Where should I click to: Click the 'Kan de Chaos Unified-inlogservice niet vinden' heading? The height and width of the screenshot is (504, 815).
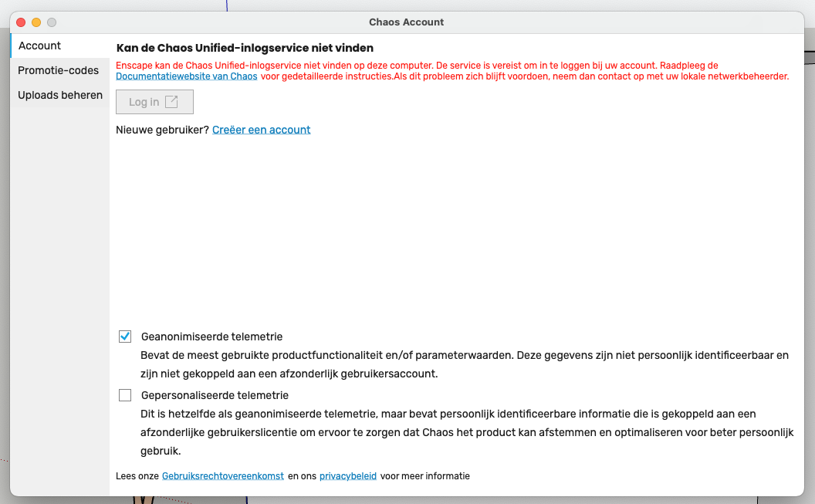[x=245, y=48]
